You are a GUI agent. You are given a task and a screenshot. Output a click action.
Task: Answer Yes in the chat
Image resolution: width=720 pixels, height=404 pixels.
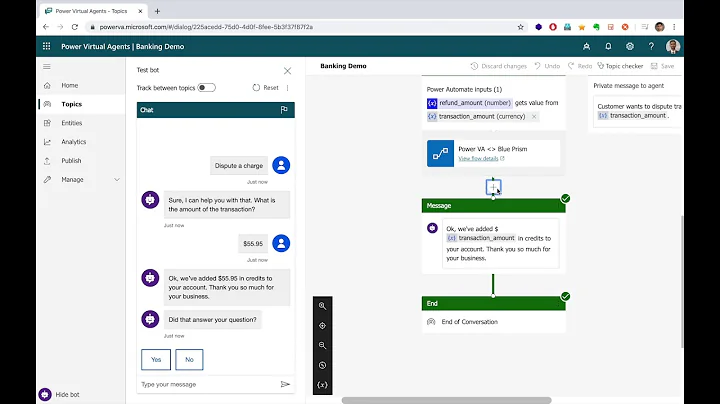[156, 359]
